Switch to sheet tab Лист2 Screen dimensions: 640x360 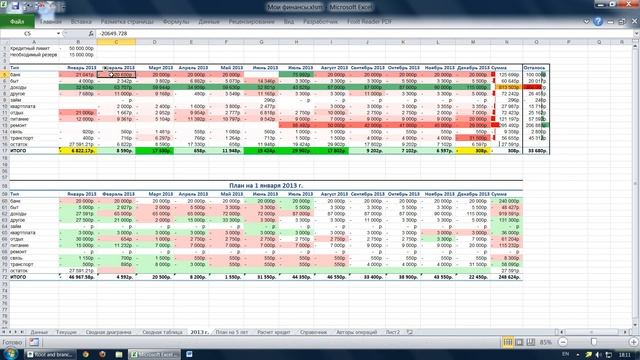(393, 332)
